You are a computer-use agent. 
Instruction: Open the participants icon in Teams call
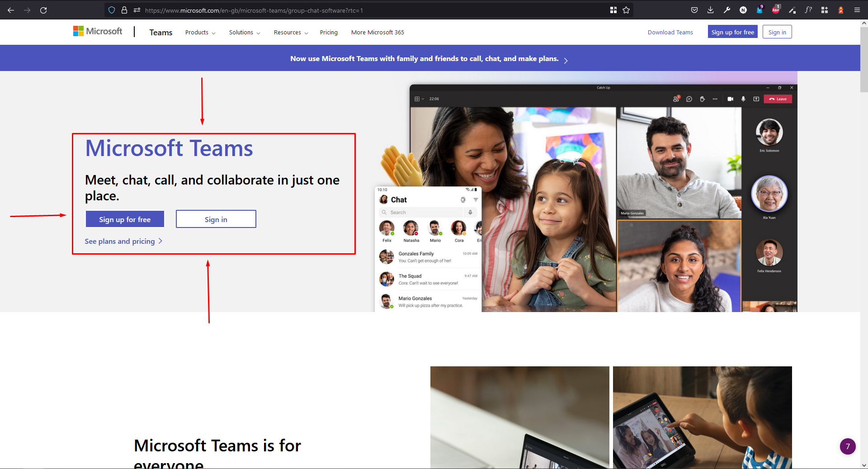[676, 99]
